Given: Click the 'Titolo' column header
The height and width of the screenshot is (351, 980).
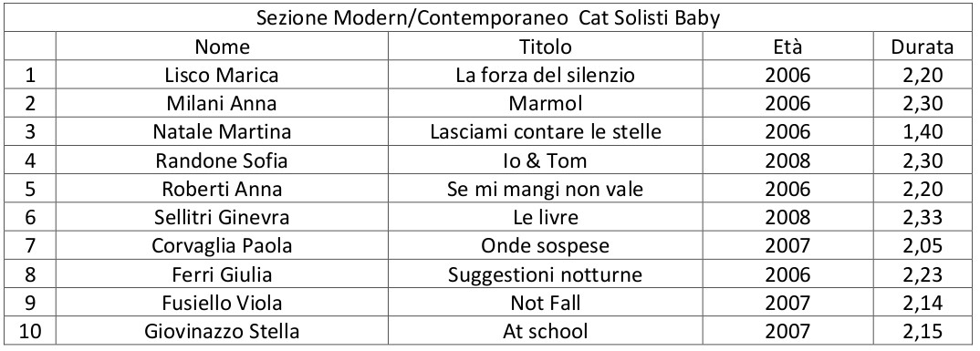Looking at the screenshot, I should [x=545, y=46].
